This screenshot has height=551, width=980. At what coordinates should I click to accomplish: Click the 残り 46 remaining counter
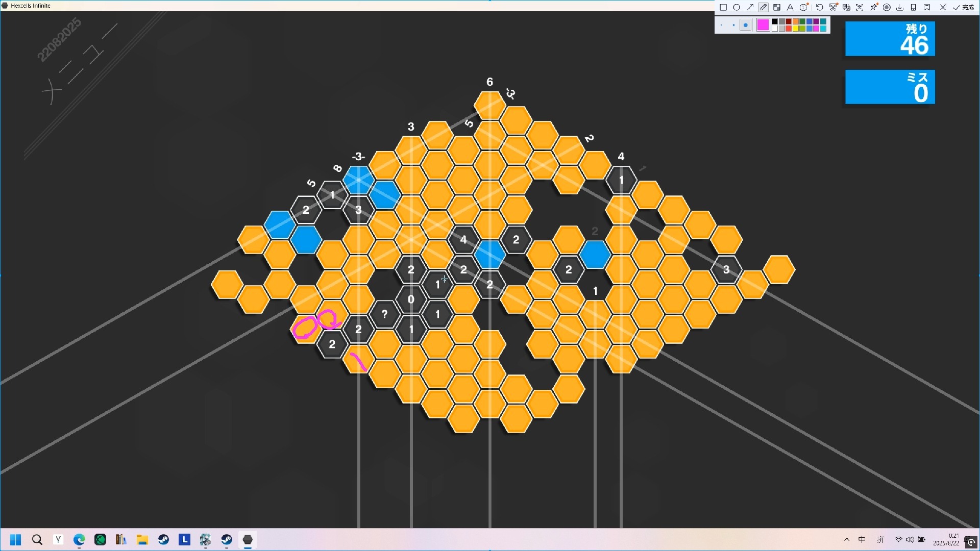(890, 39)
